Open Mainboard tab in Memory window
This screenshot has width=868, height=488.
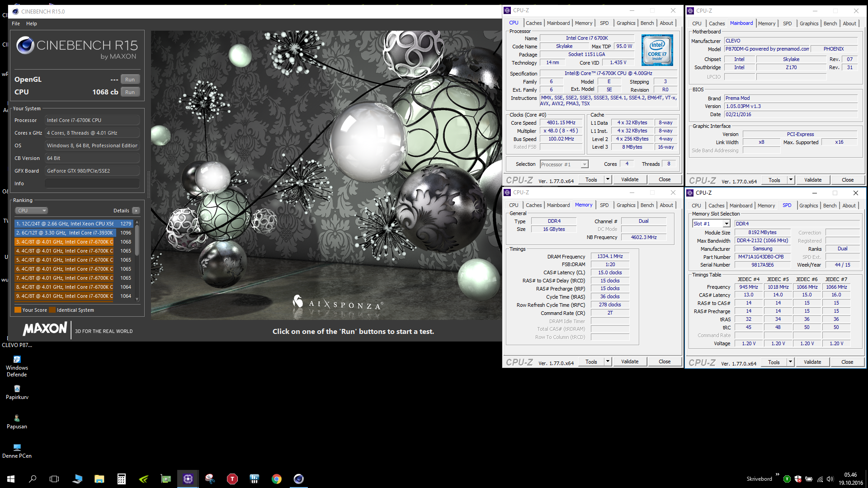coord(558,205)
